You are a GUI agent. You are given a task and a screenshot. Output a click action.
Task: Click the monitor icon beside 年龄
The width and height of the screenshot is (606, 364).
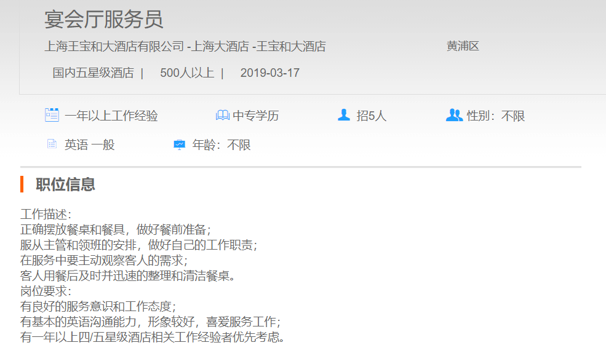tap(179, 144)
